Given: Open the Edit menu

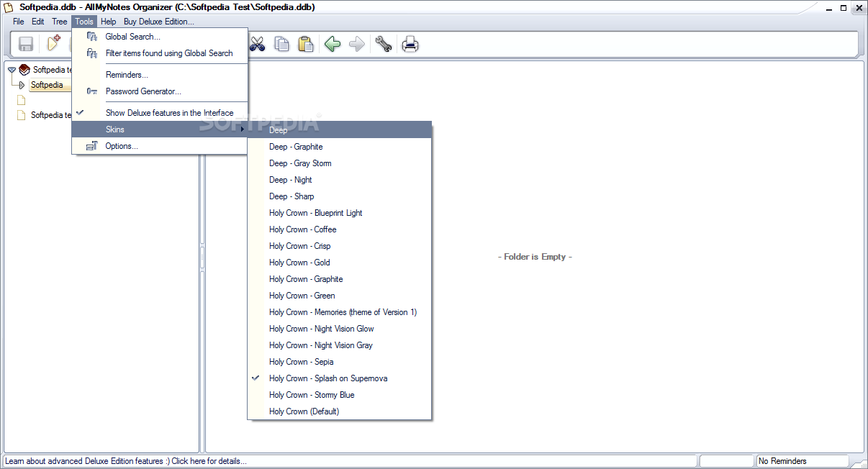Looking at the screenshot, I should coord(38,22).
